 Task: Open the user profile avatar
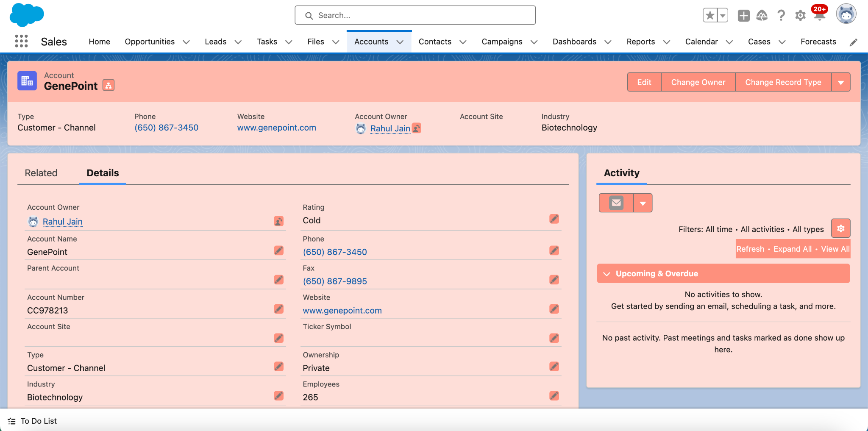[x=846, y=14]
